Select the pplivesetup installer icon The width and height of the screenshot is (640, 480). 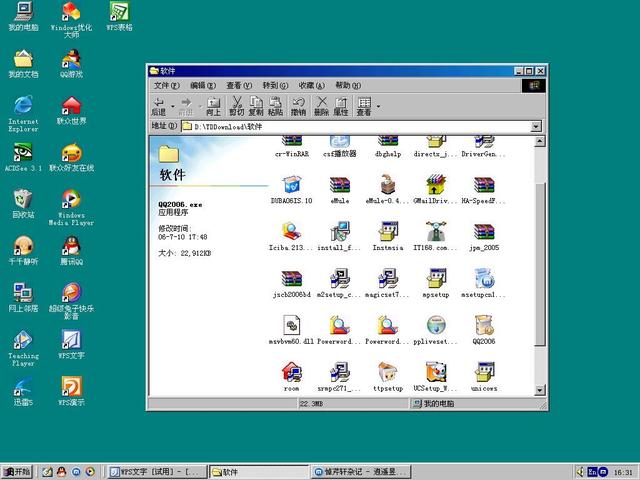tap(436, 326)
